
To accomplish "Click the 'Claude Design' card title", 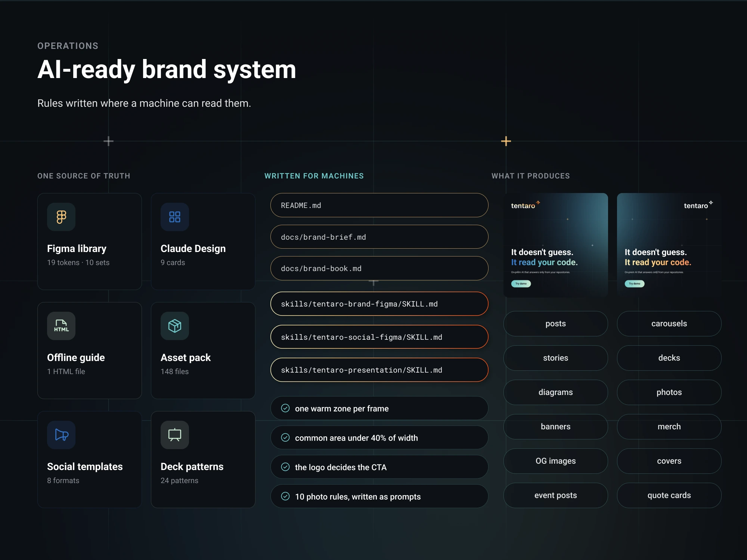I will pyautogui.click(x=193, y=249).
